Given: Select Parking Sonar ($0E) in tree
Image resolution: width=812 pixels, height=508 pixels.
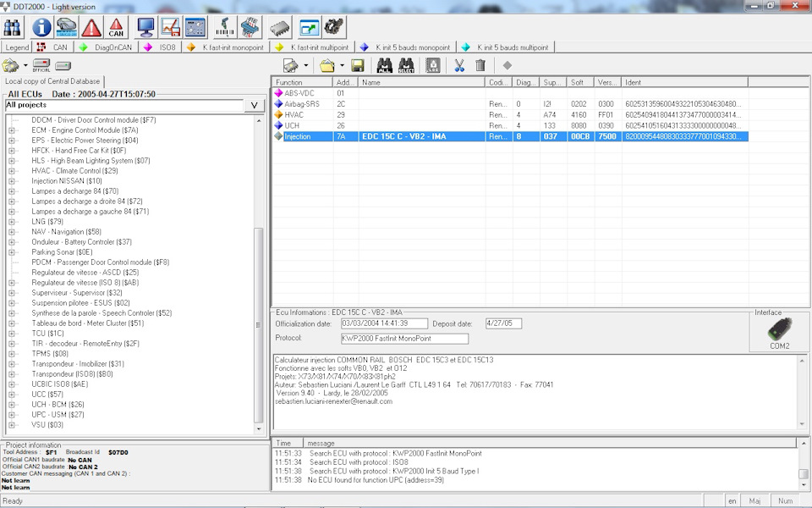Looking at the screenshot, I should click(62, 252).
